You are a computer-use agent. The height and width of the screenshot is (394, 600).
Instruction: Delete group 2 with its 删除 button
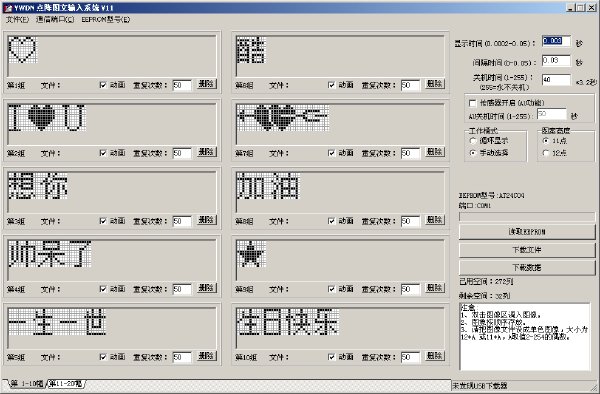coord(207,152)
